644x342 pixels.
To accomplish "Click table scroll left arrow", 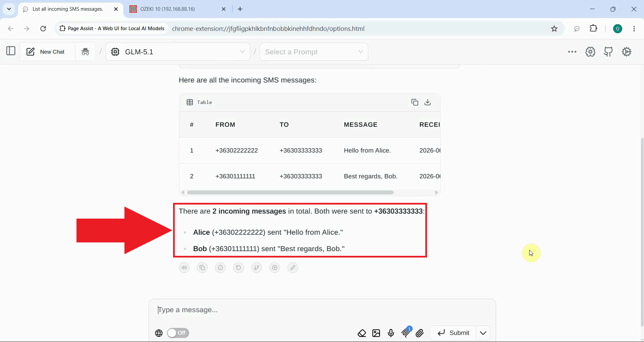I will (x=183, y=192).
